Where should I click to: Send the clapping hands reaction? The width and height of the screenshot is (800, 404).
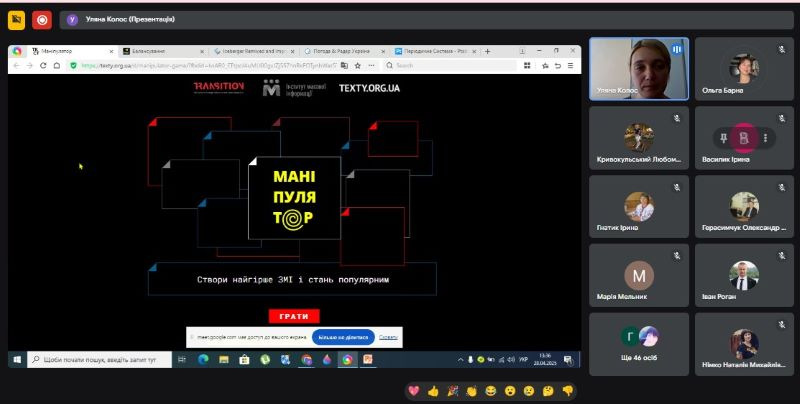click(471, 391)
